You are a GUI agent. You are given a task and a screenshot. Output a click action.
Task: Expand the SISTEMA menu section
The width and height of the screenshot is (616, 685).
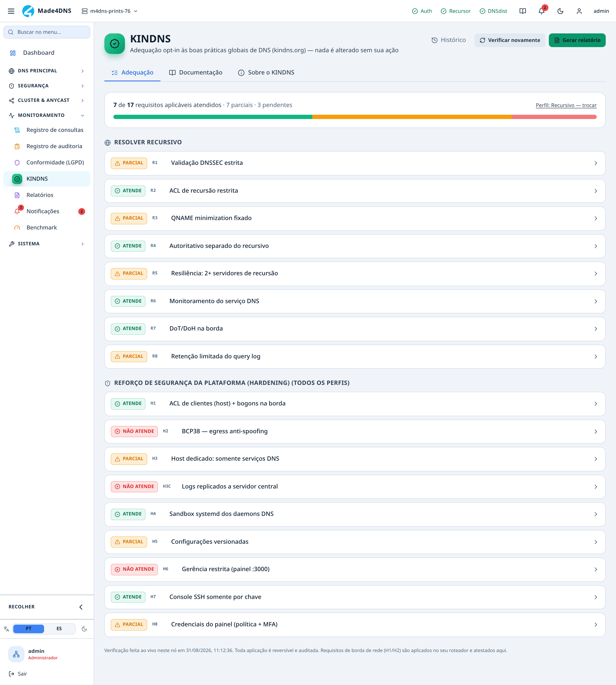coord(47,244)
